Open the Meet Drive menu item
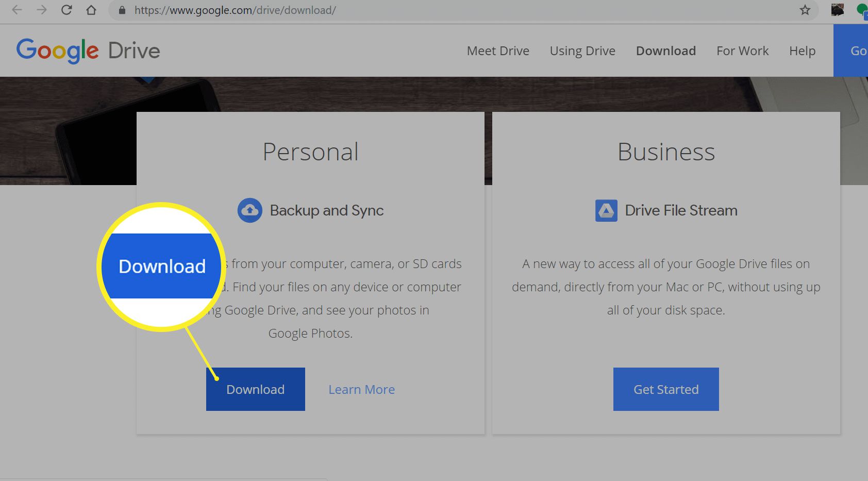The height and width of the screenshot is (481, 868). [498, 51]
